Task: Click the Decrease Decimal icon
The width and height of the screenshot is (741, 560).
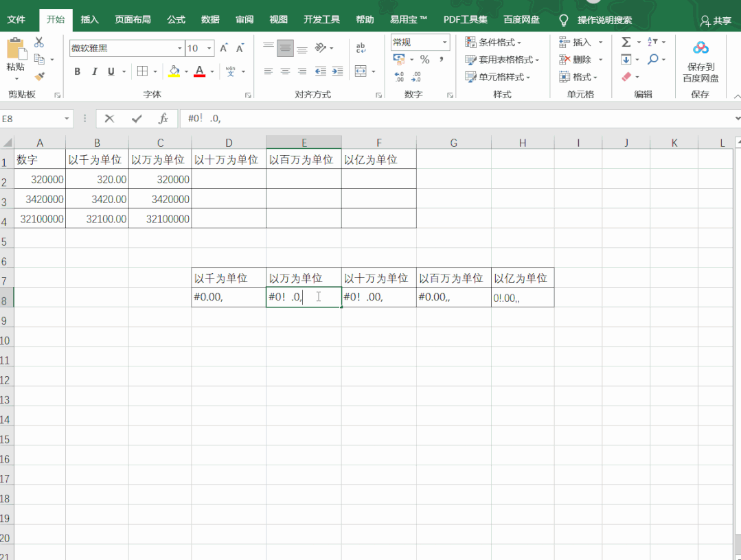Action: coord(416,76)
